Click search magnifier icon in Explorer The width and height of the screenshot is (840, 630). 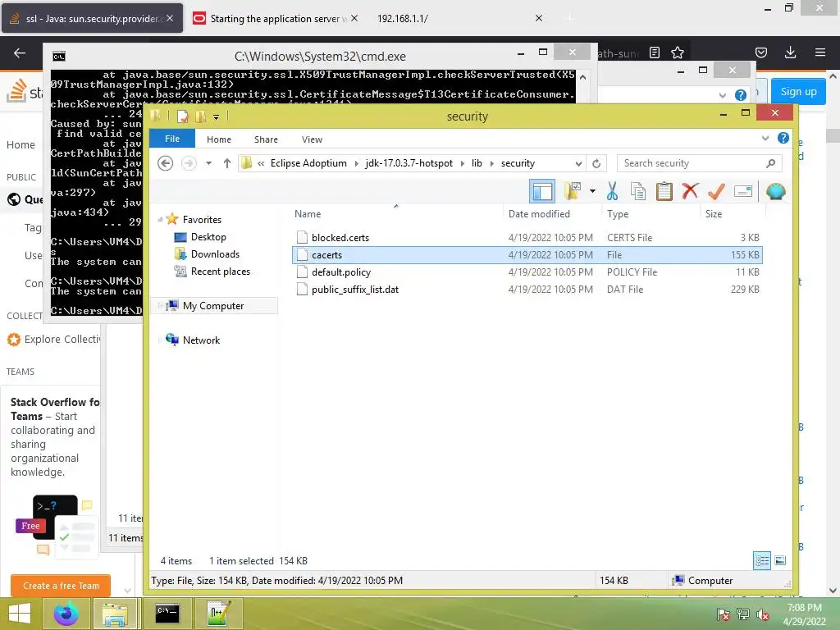click(x=770, y=163)
